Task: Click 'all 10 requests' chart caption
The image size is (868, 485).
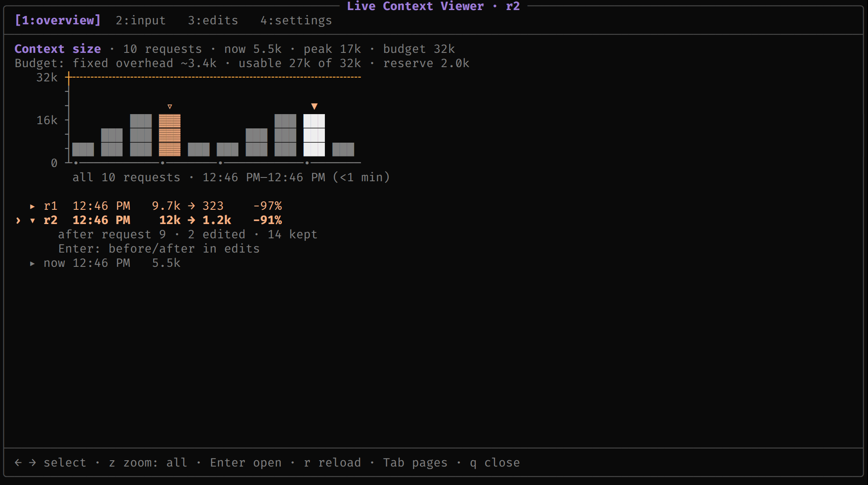Action: [126, 177]
